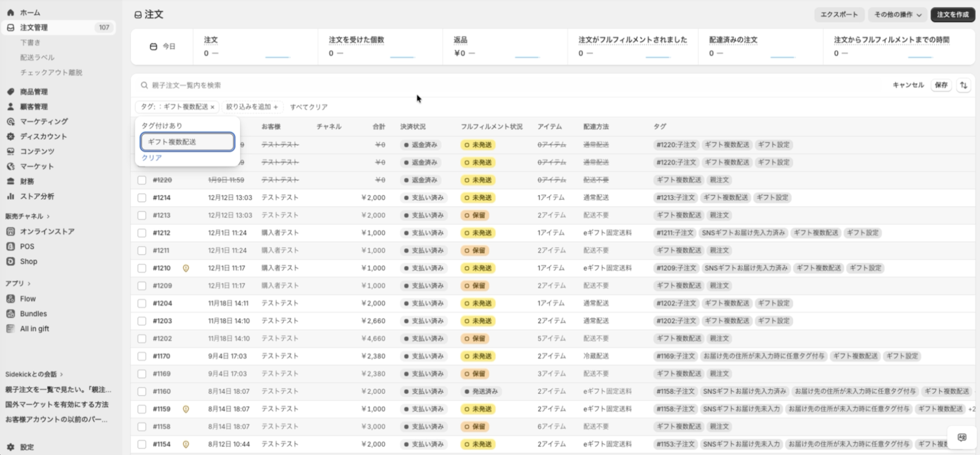
Task: Expand the 販売チャネル section chevron
Action: point(48,216)
